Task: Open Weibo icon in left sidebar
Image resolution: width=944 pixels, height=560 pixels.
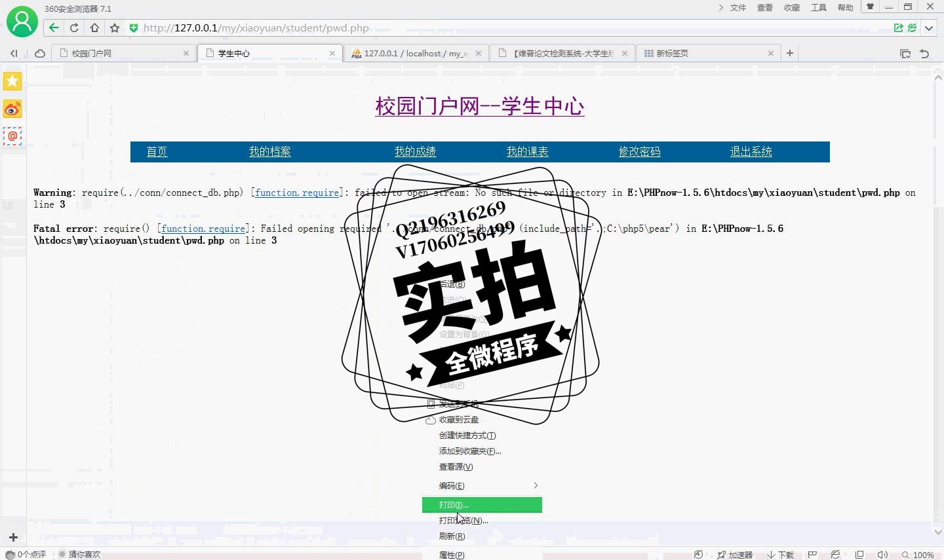Action: [x=12, y=109]
